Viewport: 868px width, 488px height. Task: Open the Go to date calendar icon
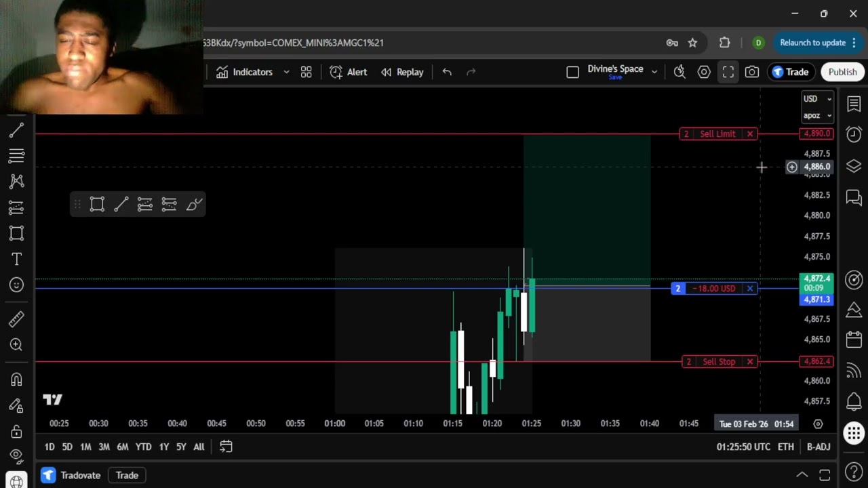pyautogui.click(x=226, y=447)
